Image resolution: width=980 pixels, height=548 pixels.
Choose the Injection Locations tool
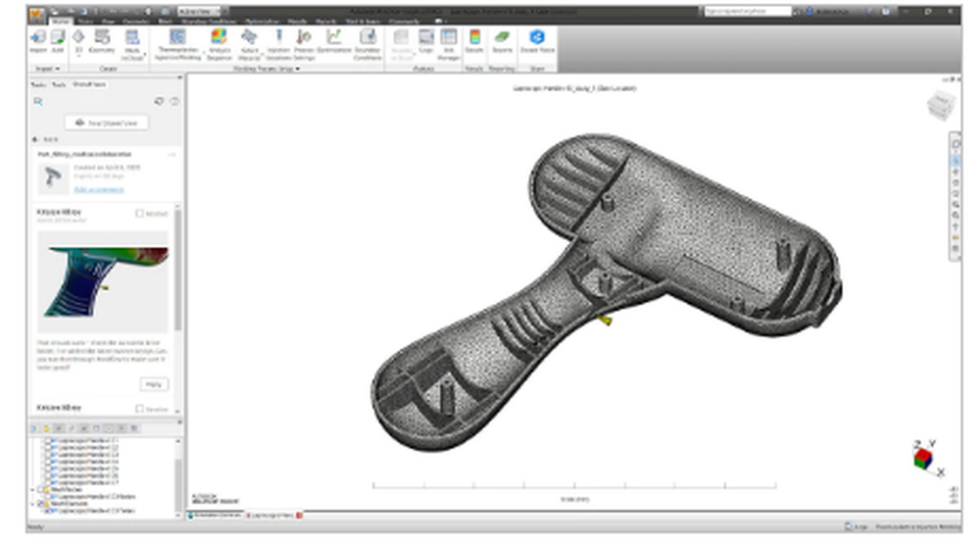coord(278,44)
